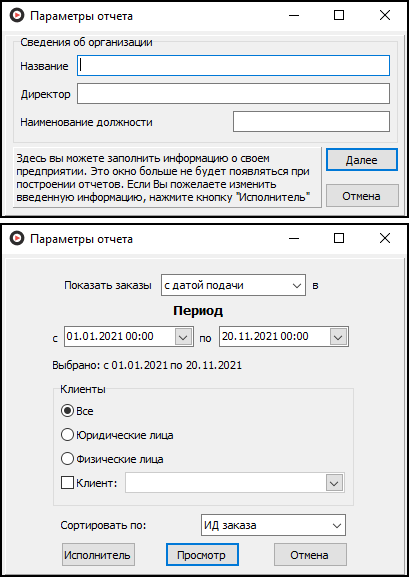Click the Далее button
This screenshot has width=409, height=577.
click(x=362, y=160)
